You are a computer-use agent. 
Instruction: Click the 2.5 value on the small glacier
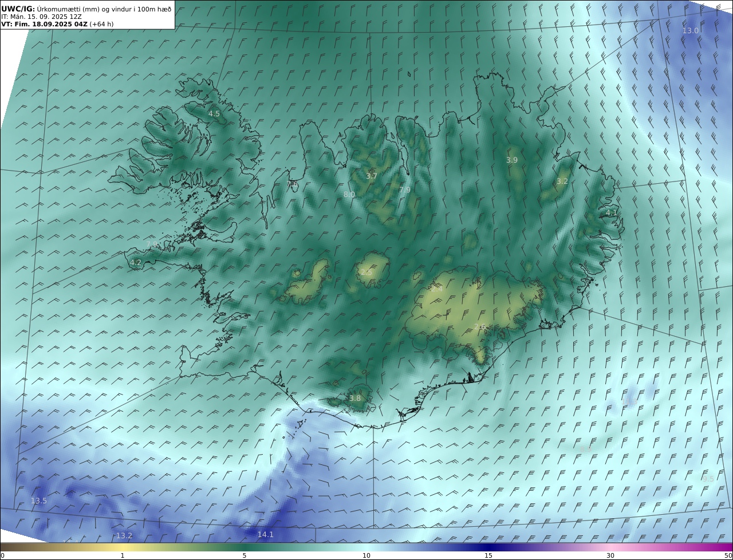[366, 273]
